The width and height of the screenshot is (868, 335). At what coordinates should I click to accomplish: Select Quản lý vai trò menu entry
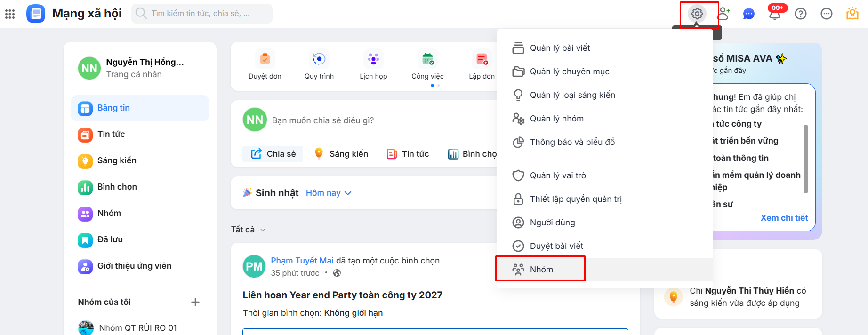coord(558,175)
